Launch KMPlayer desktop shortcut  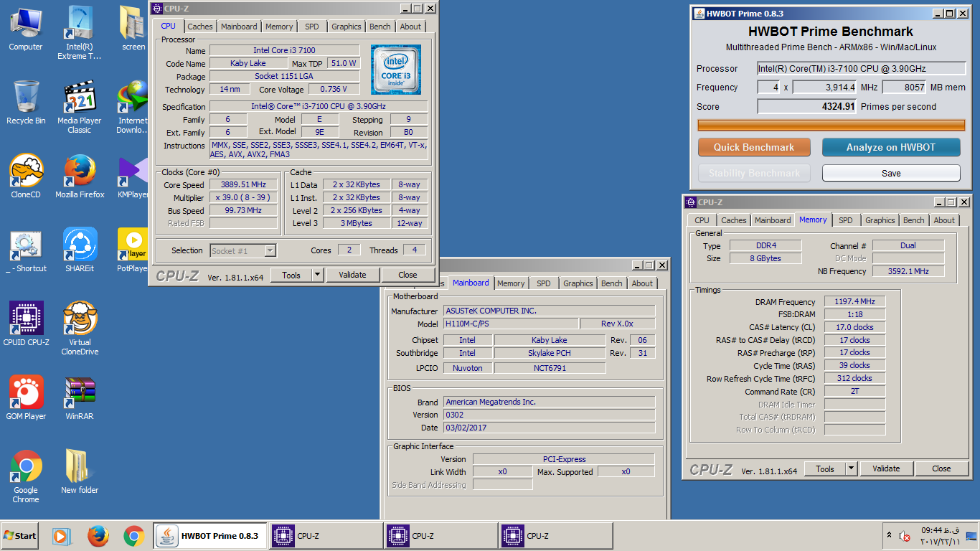133,176
